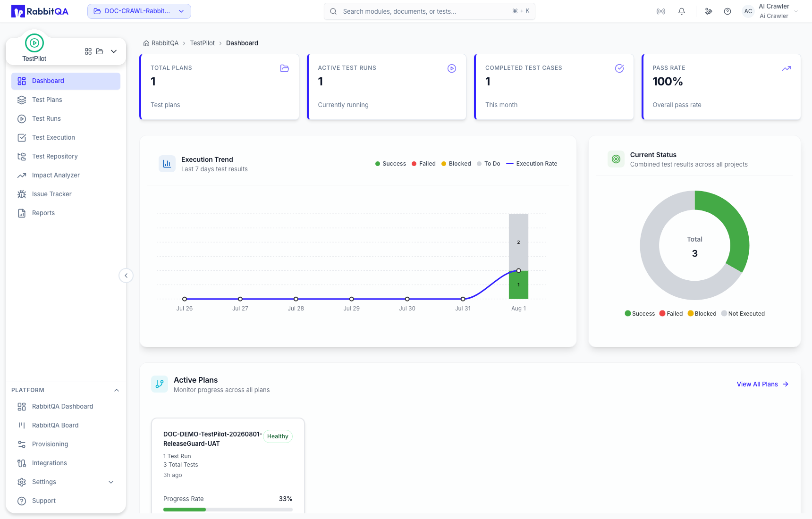This screenshot has height=519, width=812.
Task: Click the folder icon in module switcher
Action: (x=100, y=51)
